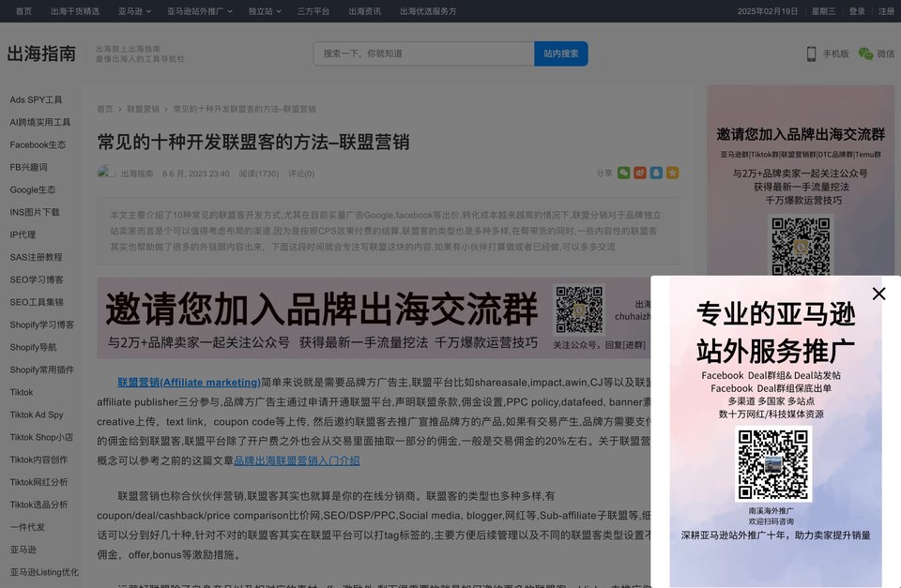
Task: Open the 三方平台 menu item
Action: [313, 11]
